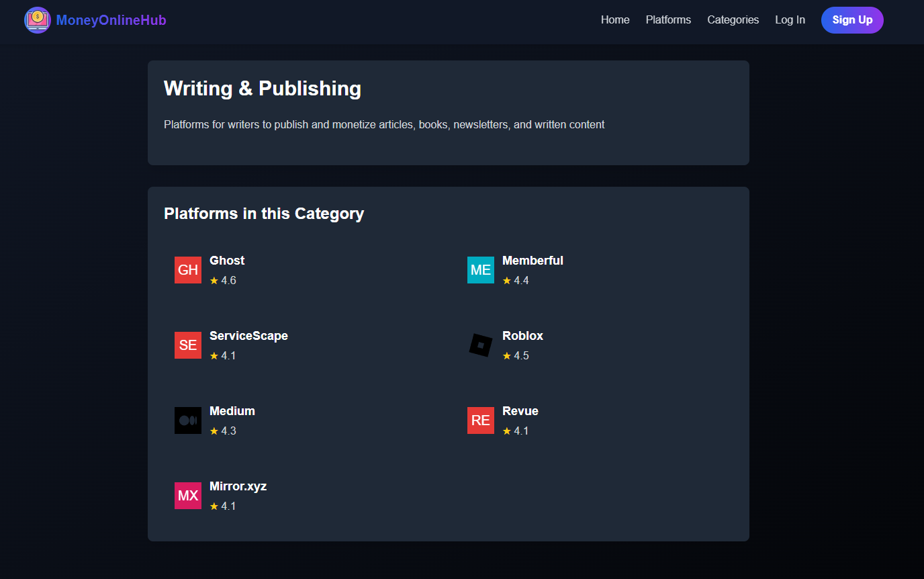Click the Medium logo icon
The image size is (924, 579).
pos(188,420)
